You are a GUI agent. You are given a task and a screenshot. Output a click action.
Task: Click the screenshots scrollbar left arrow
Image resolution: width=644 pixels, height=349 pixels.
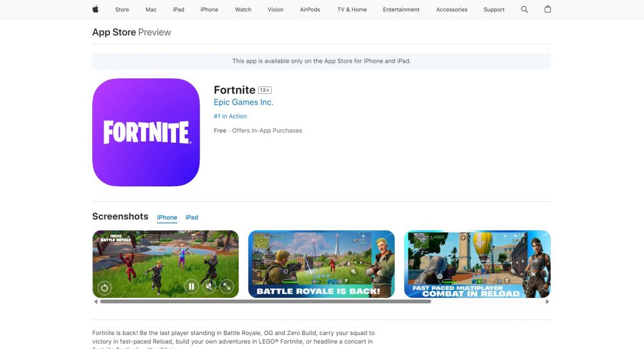96,302
